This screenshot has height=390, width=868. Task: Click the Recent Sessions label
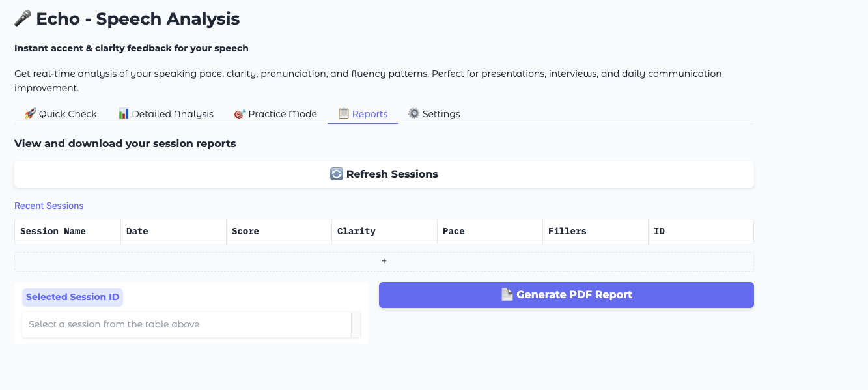49,206
